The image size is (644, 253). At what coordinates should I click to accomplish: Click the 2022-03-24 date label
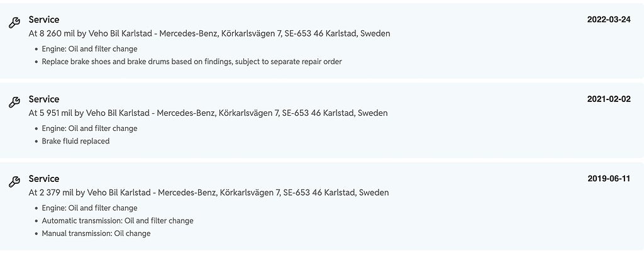[x=609, y=20]
